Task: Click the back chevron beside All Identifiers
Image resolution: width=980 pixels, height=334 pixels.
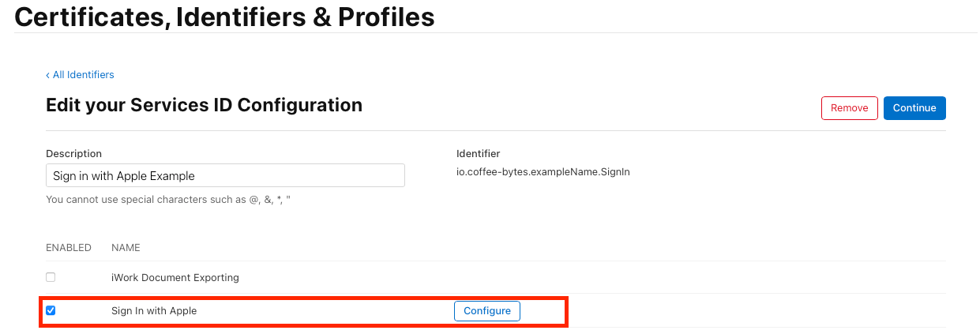Action: [48, 75]
